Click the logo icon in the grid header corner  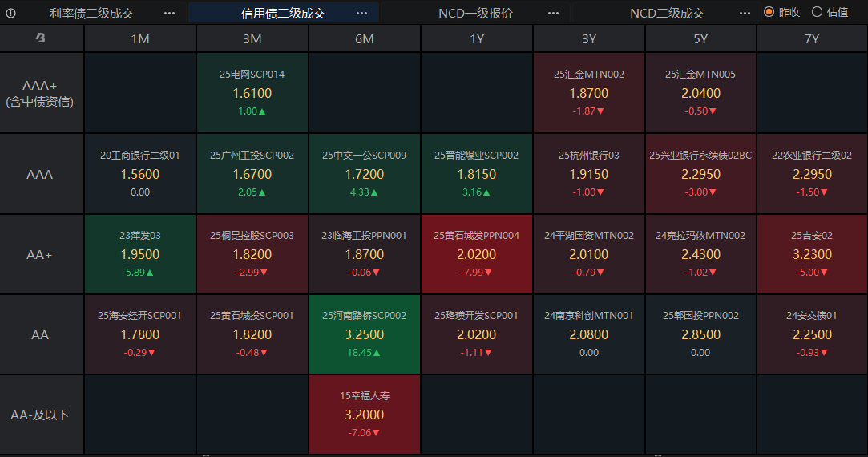click(x=40, y=38)
